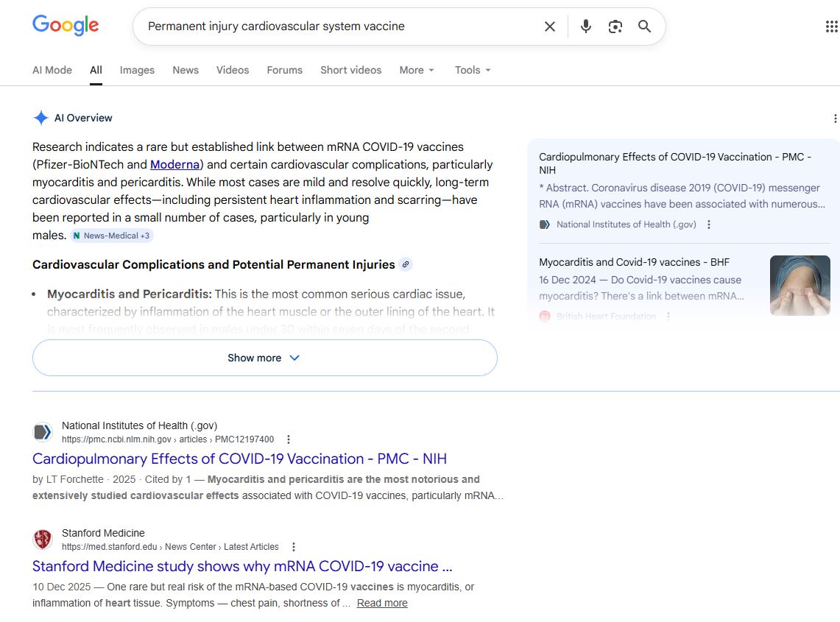Viewport: 840px width, 622px height.
Task: Click 'Myocarditis and Pericarditis:' bullet text
Action: [130, 294]
